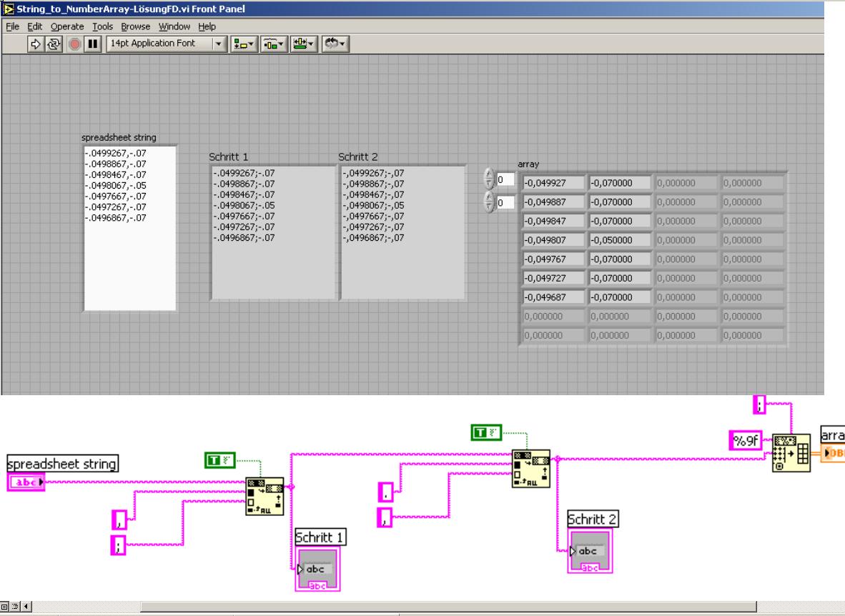The image size is (845, 616).
Task: Select the Schritt 1 string indicator terminal
Action: (x=318, y=570)
